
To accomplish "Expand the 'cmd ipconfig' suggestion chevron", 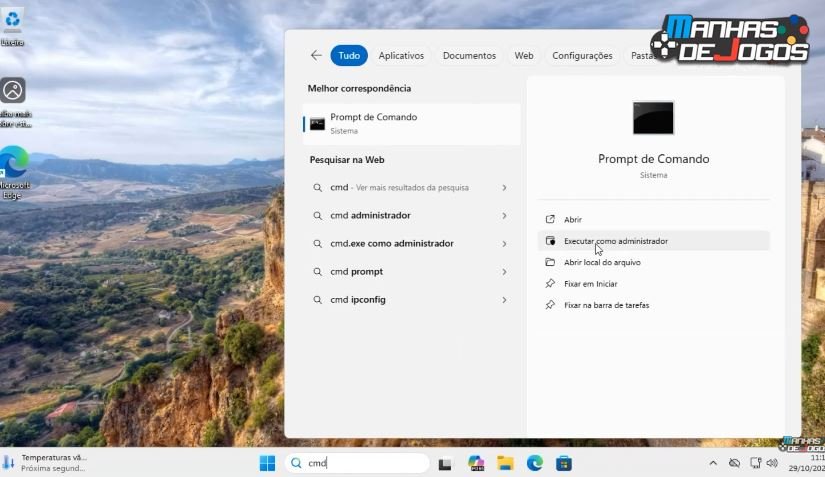I will tap(504, 300).
